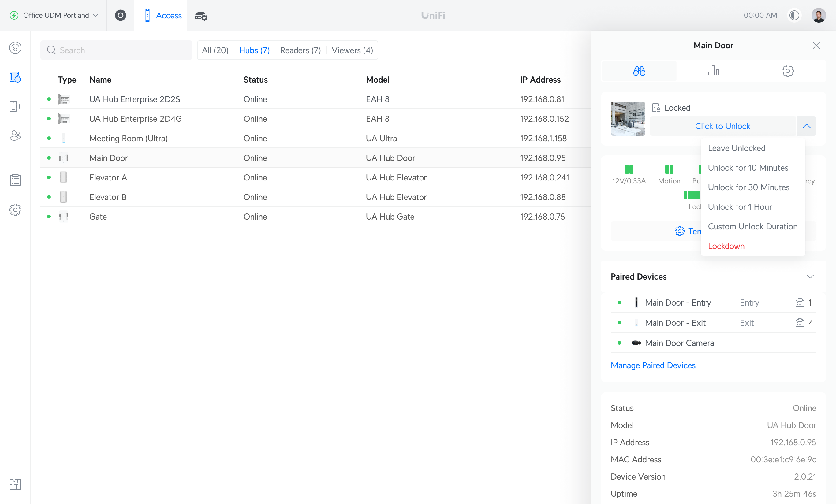Click terminal icon on Main Door - Exit row
The height and width of the screenshot is (504, 836).
799,323
